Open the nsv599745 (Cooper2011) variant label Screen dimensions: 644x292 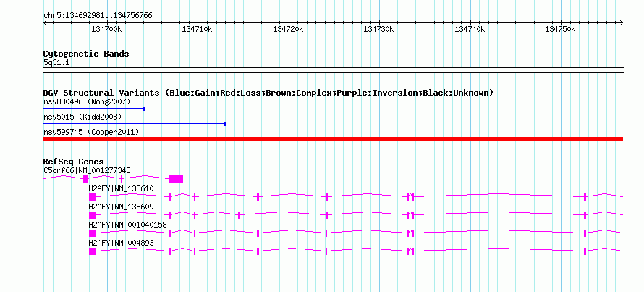coord(91,132)
